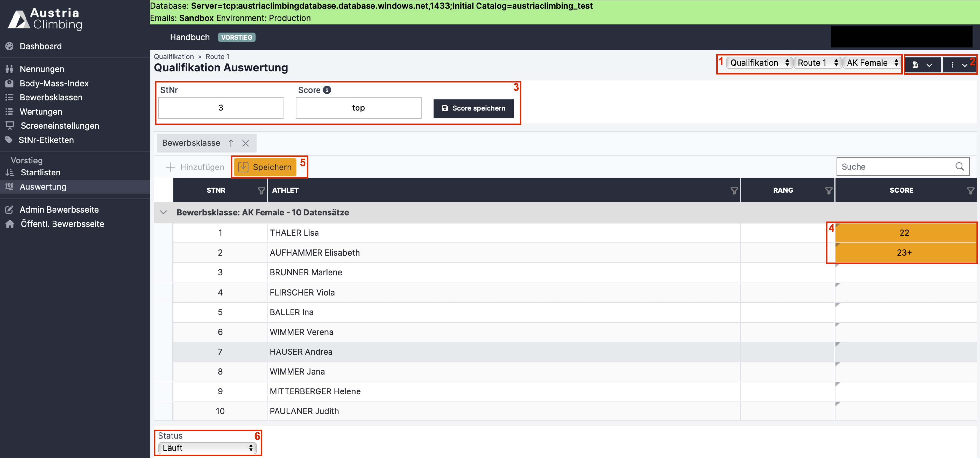Viewport: 980px width, 458px height.
Task: Open the Status Läuft dropdown
Action: click(x=207, y=448)
